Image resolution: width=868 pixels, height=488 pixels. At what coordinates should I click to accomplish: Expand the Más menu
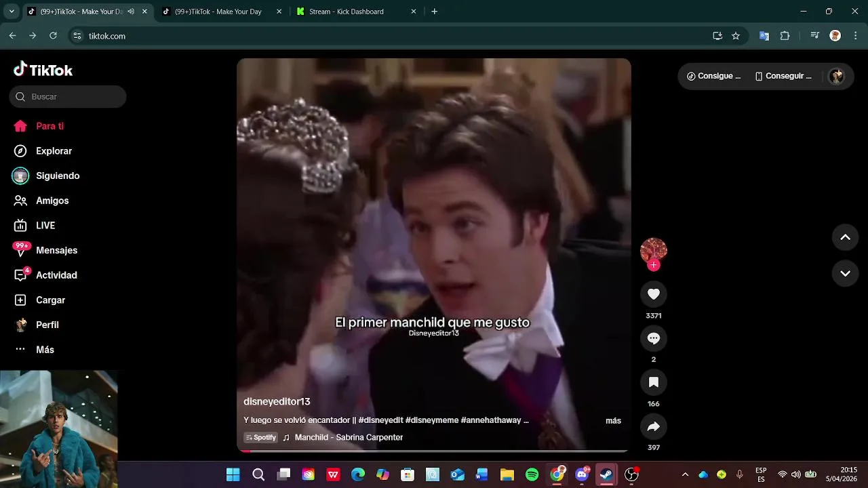[x=45, y=350]
